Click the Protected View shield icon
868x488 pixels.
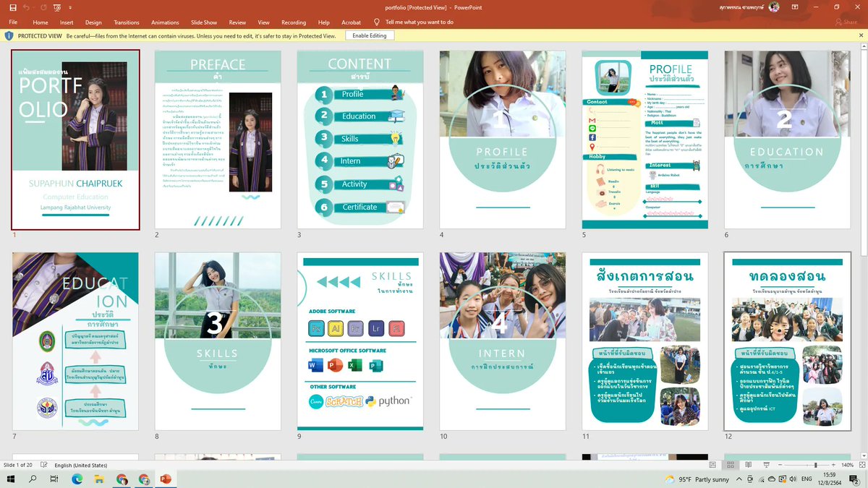click(9, 35)
